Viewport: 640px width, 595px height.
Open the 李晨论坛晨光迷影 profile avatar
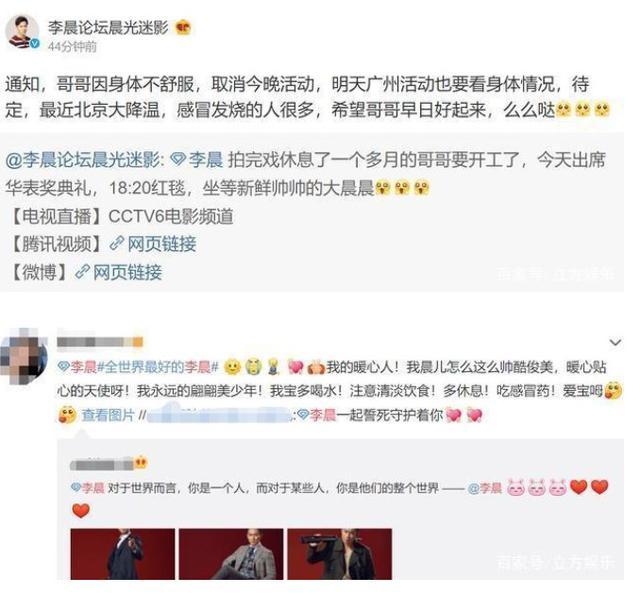pos(22,33)
